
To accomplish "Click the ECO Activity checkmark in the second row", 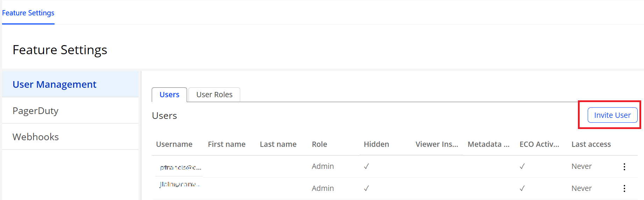I will [x=522, y=188].
